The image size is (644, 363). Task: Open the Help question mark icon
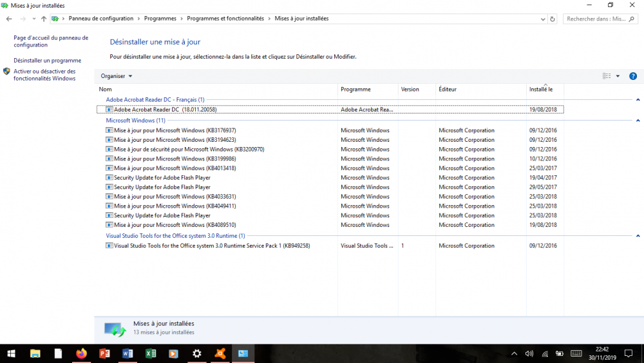coord(632,76)
